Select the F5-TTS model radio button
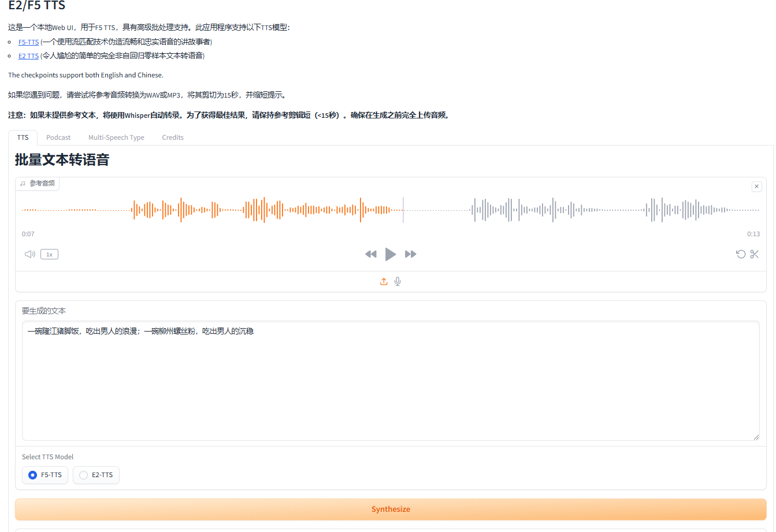776x532 pixels. coord(32,475)
